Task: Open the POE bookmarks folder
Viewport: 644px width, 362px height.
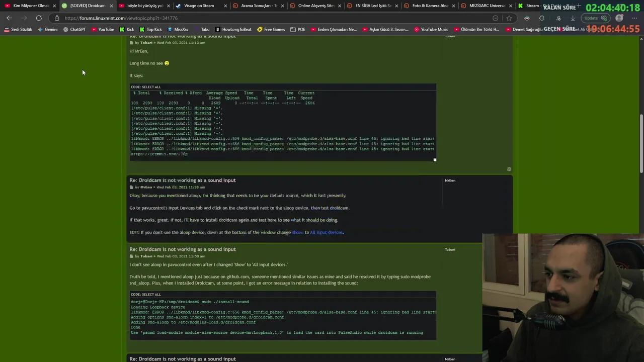Action: pos(298,30)
